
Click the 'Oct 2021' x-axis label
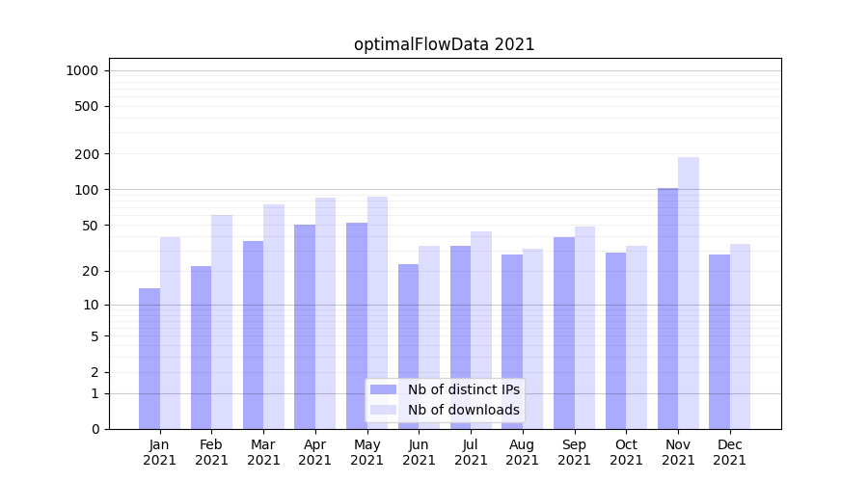626,452
